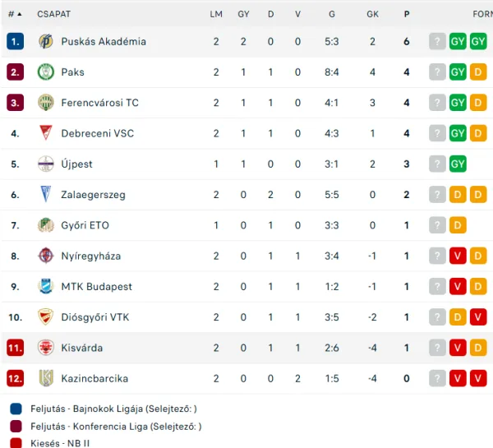
Task: Open the Nyíregyháza team page link
Action: 91,256
